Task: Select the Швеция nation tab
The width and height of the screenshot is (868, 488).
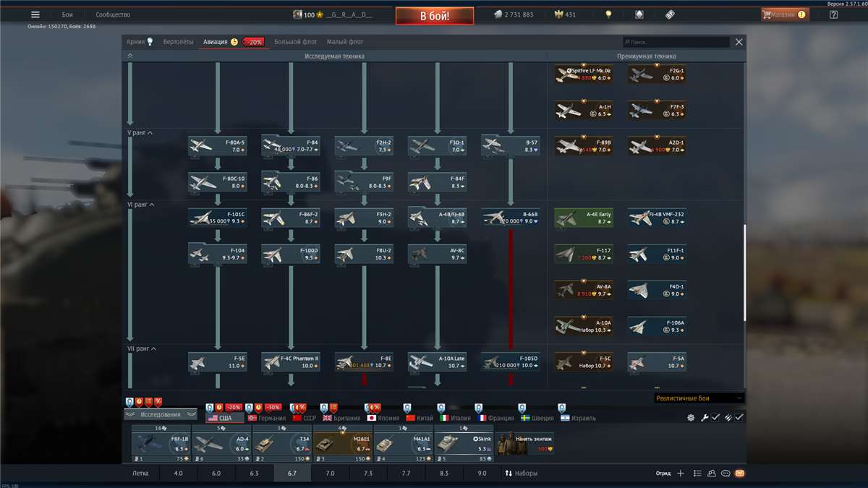Action: [536, 418]
